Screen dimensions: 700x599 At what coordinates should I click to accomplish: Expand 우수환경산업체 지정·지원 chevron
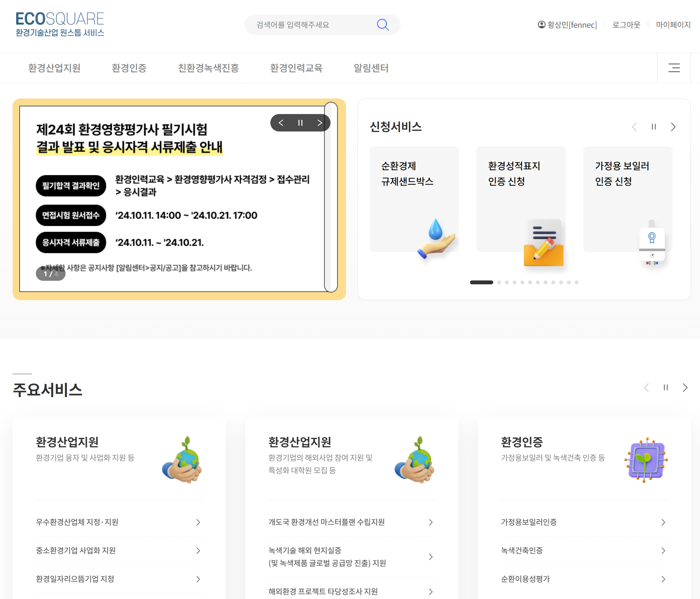[198, 522]
